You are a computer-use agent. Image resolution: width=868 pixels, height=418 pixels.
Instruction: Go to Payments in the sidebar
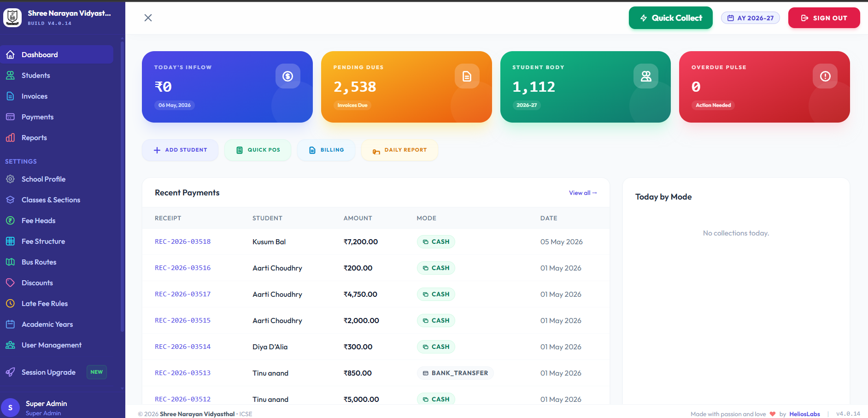[x=57, y=117]
